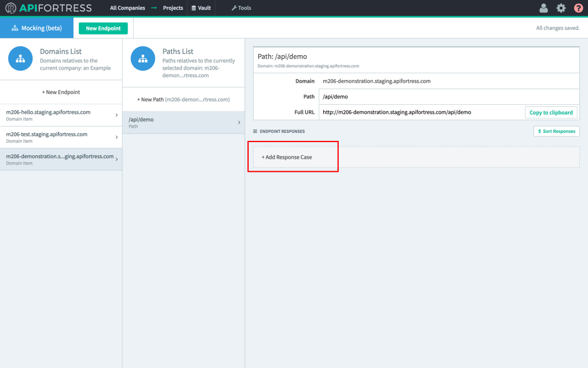Open the settings gear icon
588x368 pixels.
[x=561, y=8]
